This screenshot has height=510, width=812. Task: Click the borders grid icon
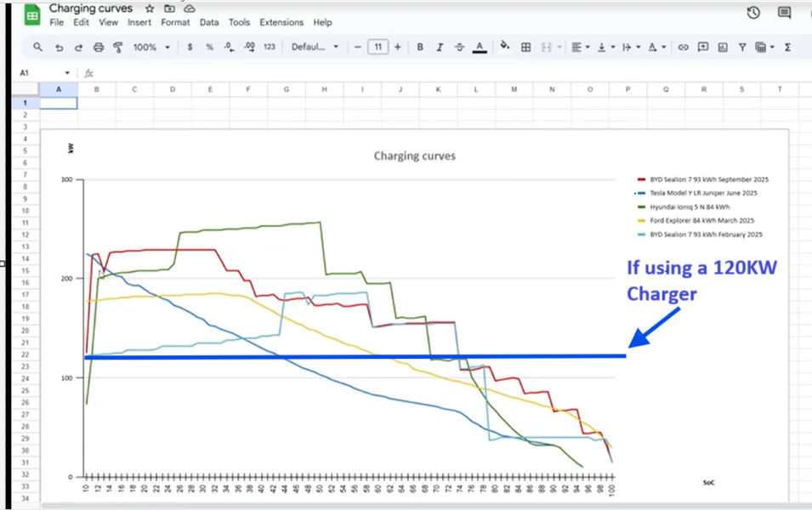[526, 48]
